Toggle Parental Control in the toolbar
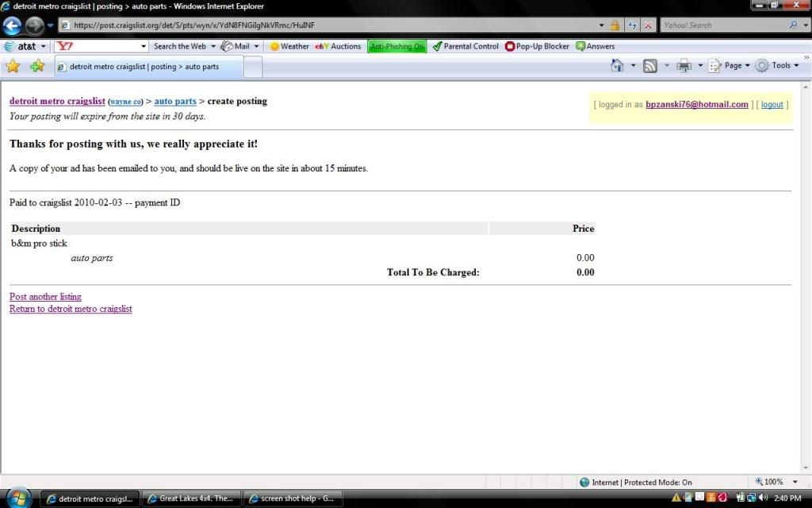Viewport: 812px width, 508px height. click(x=465, y=47)
